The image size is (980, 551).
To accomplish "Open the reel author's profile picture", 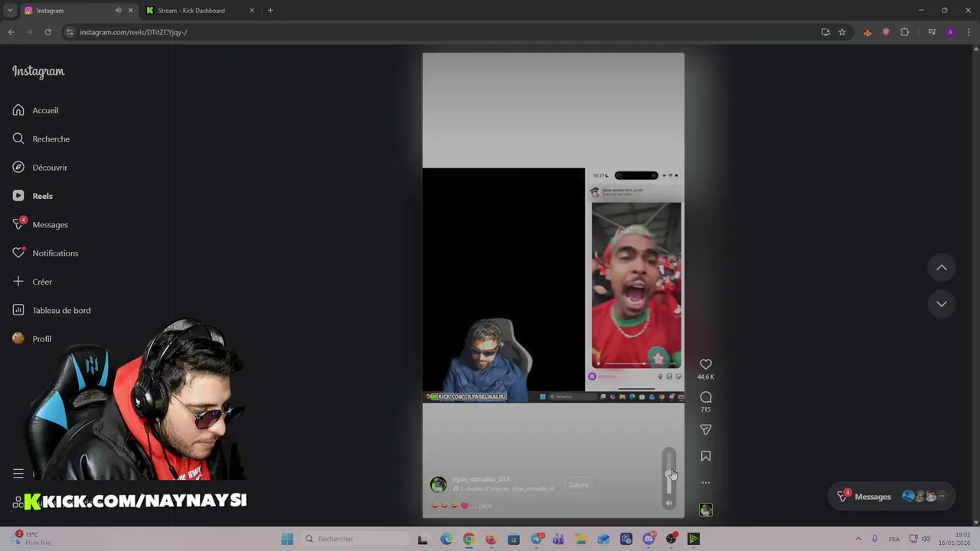I will click(x=438, y=484).
